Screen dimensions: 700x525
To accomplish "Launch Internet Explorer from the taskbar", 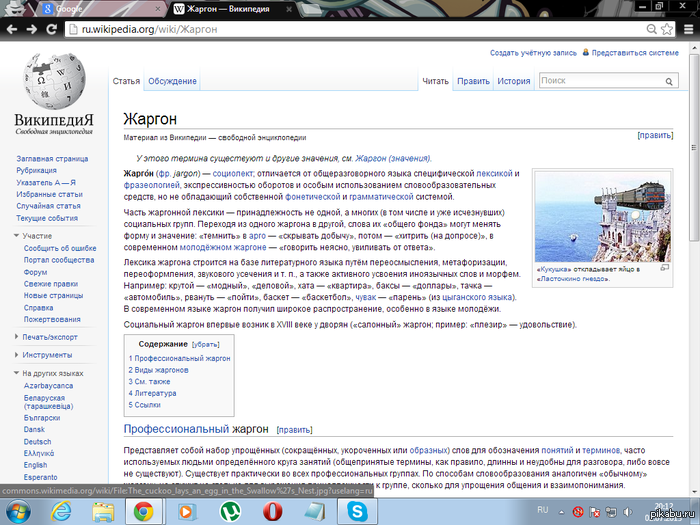I will [x=61, y=512].
